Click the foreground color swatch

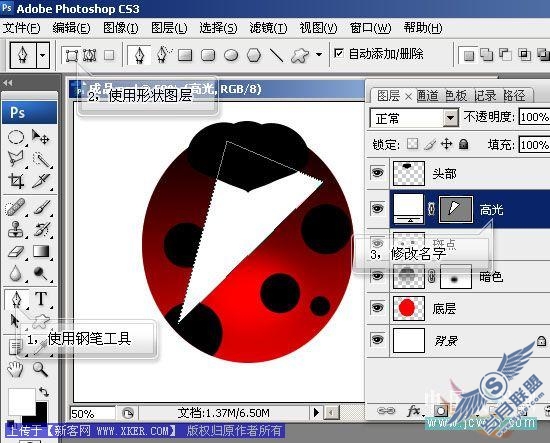(x=22, y=402)
